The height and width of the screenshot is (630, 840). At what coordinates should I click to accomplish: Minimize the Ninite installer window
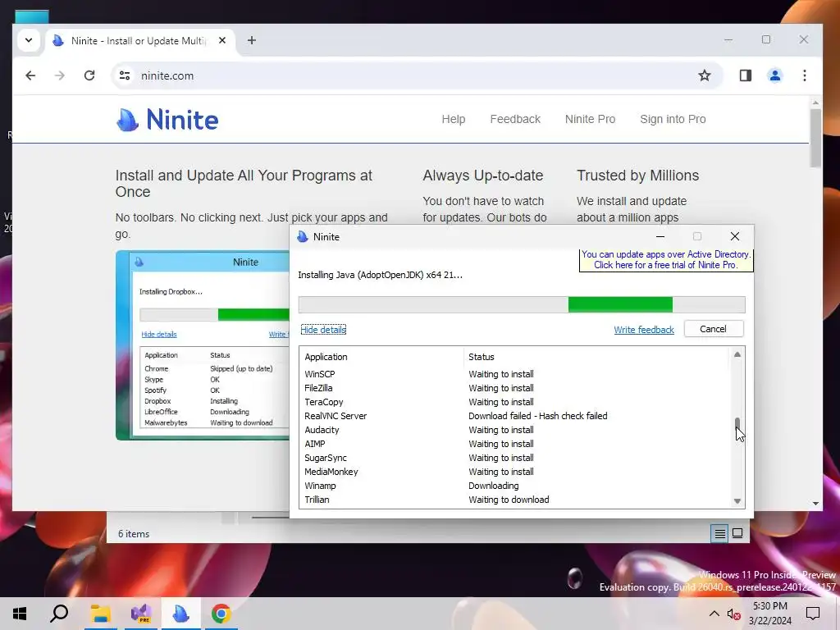(x=660, y=236)
